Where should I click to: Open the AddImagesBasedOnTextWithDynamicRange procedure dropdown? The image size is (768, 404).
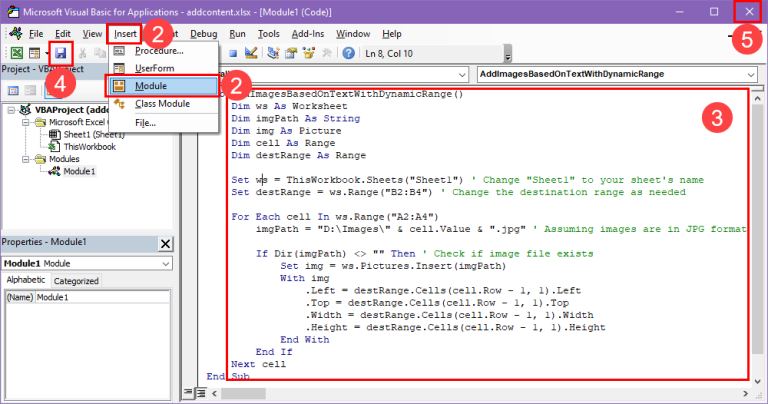pos(750,74)
